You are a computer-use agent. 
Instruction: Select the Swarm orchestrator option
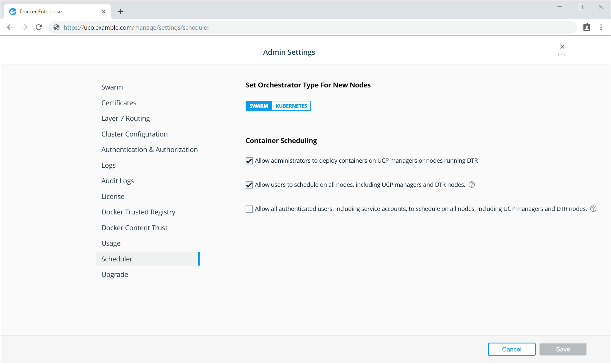pos(258,106)
